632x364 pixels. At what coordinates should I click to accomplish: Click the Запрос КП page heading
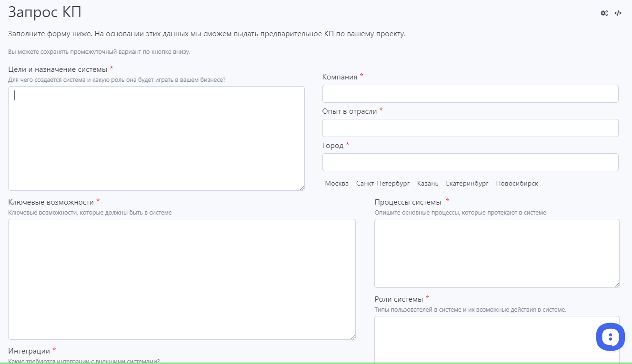tap(45, 12)
